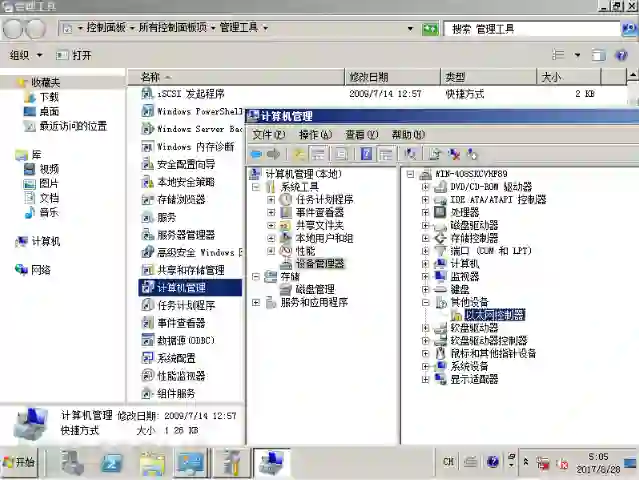Select 设备管理器 in the console tree
Image resolution: width=639 pixels, height=480 pixels.
point(320,264)
